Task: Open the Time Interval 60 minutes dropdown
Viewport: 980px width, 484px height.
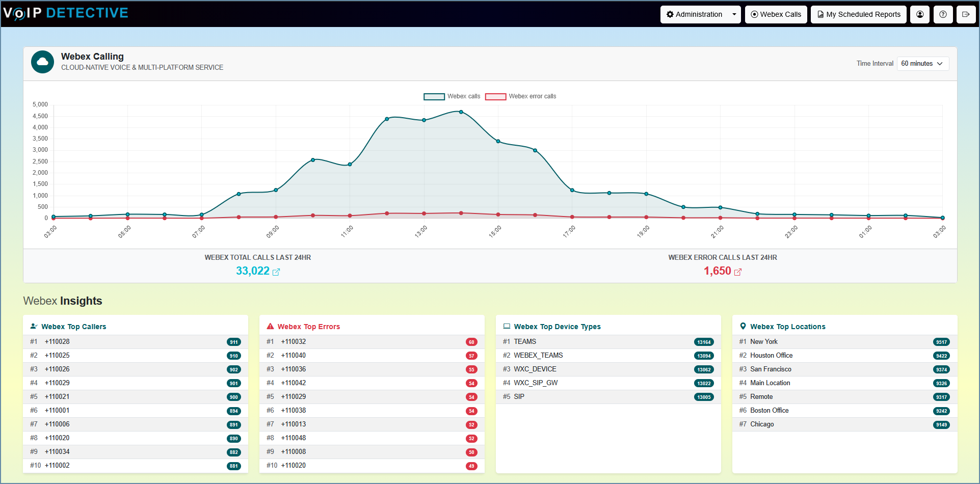Action: pos(922,64)
